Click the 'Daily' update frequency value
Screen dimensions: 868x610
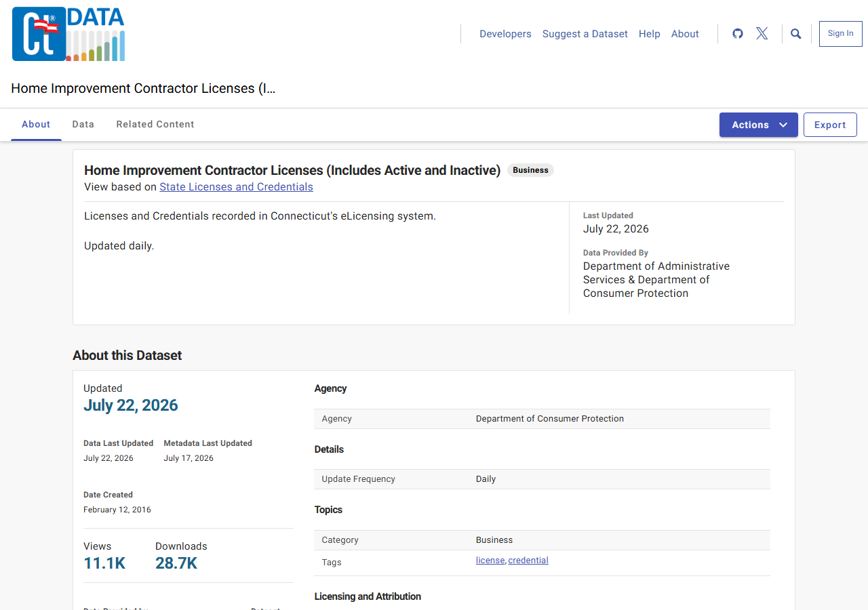(x=486, y=479)
